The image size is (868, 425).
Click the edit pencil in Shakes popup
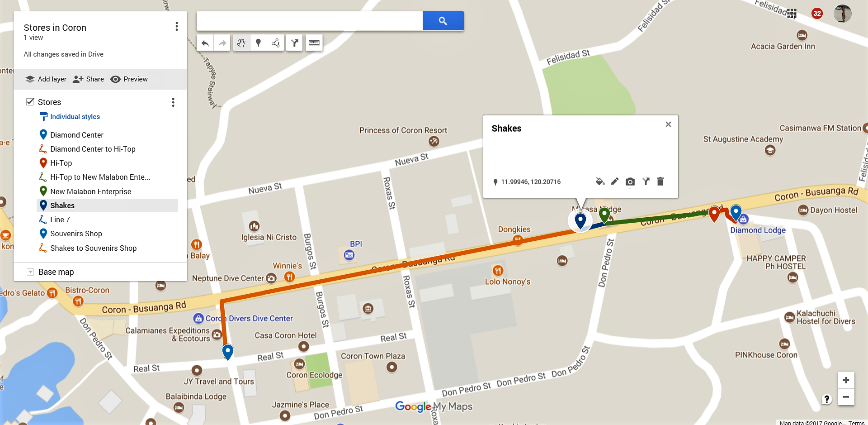click(x=615, y=181)
